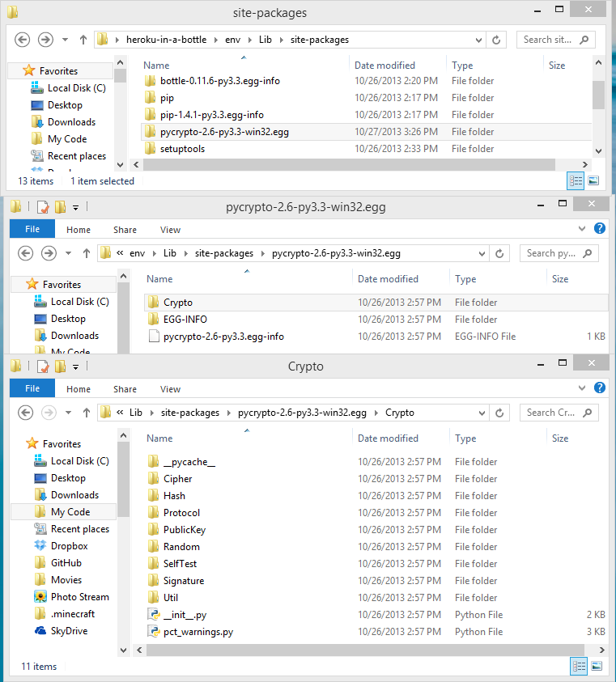
Task: Open the EGG-INFO folder
Action: click(x=376, y=320)
